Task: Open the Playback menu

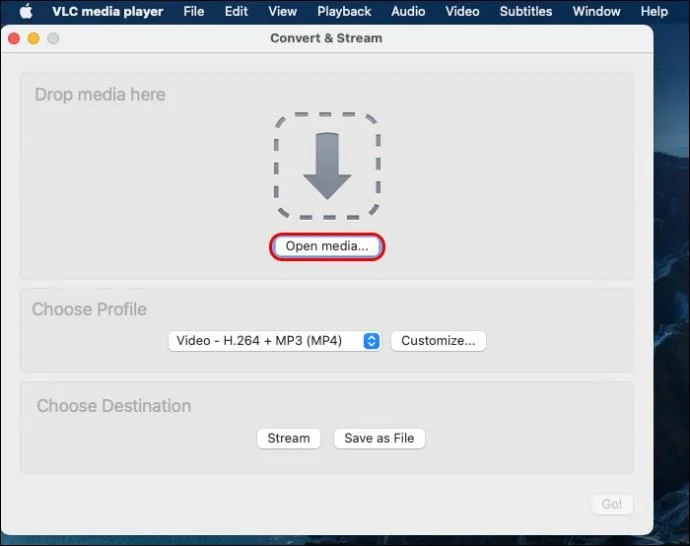Action: [x=344, y=11]
